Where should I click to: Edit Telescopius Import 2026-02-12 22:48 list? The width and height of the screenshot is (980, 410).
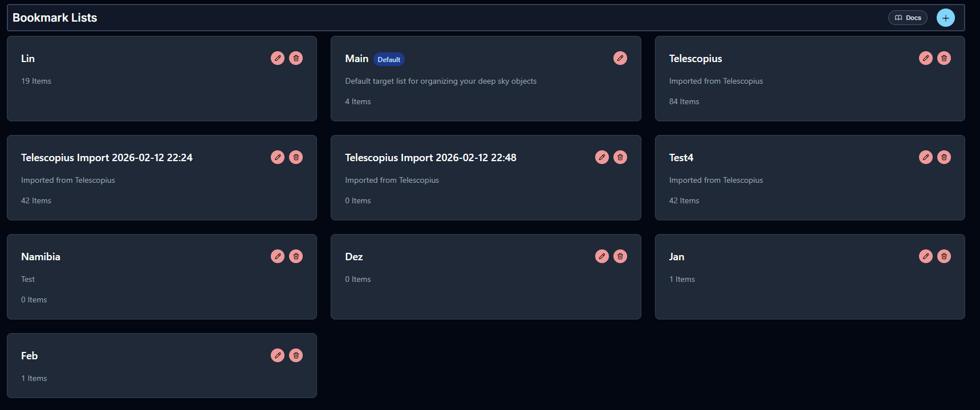pos(602,157)
